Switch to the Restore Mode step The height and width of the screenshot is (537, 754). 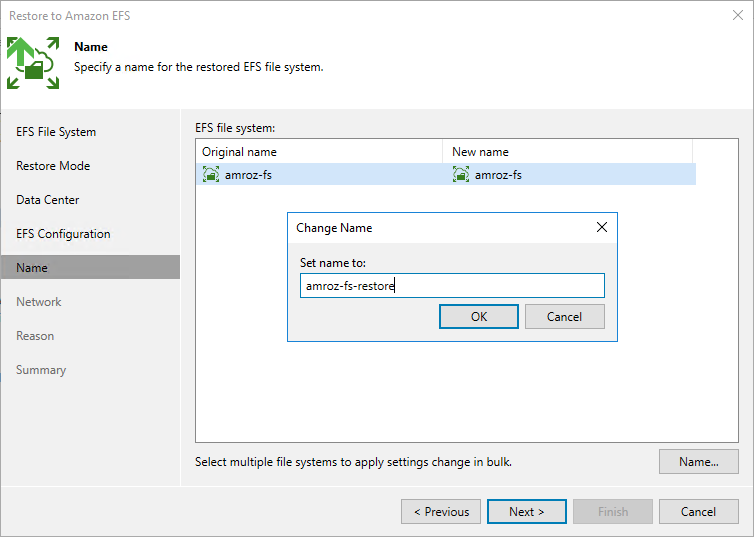tap(53, 166)
